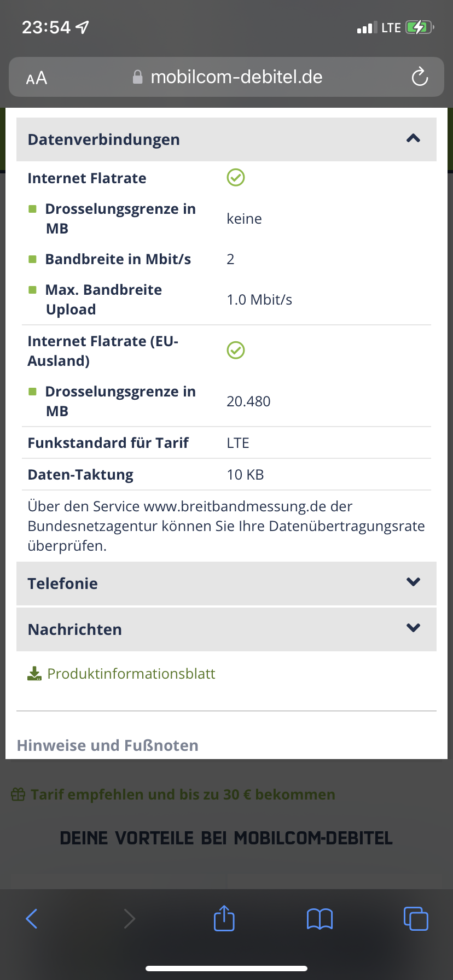
Task: Expand the Telefonie section
Action: click(x=413, y=582)
